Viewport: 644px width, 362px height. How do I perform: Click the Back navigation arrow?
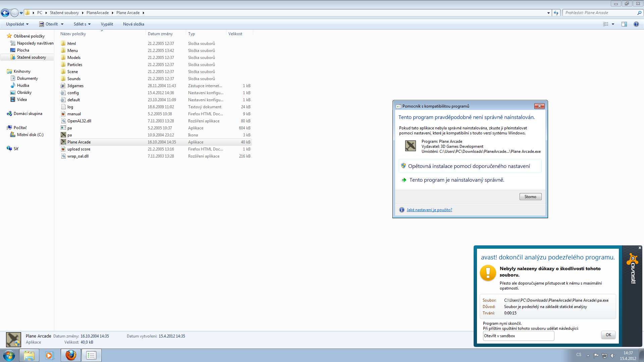5,13
